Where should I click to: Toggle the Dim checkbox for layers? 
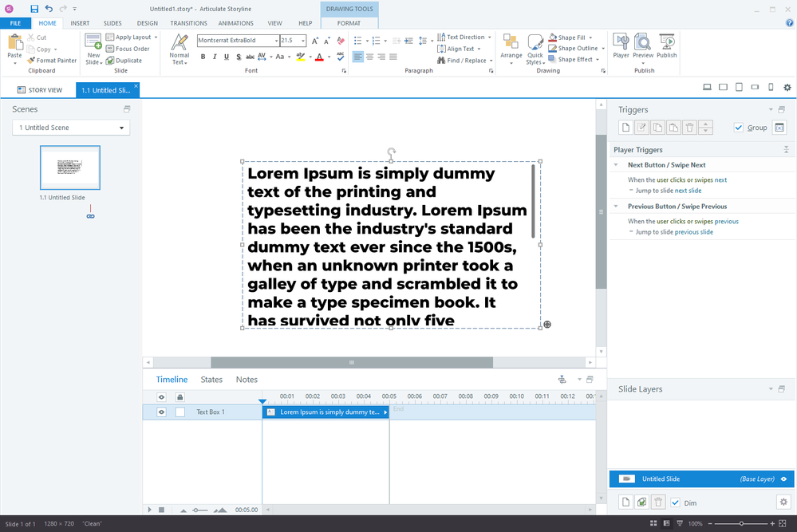click(x=676, y=502)
